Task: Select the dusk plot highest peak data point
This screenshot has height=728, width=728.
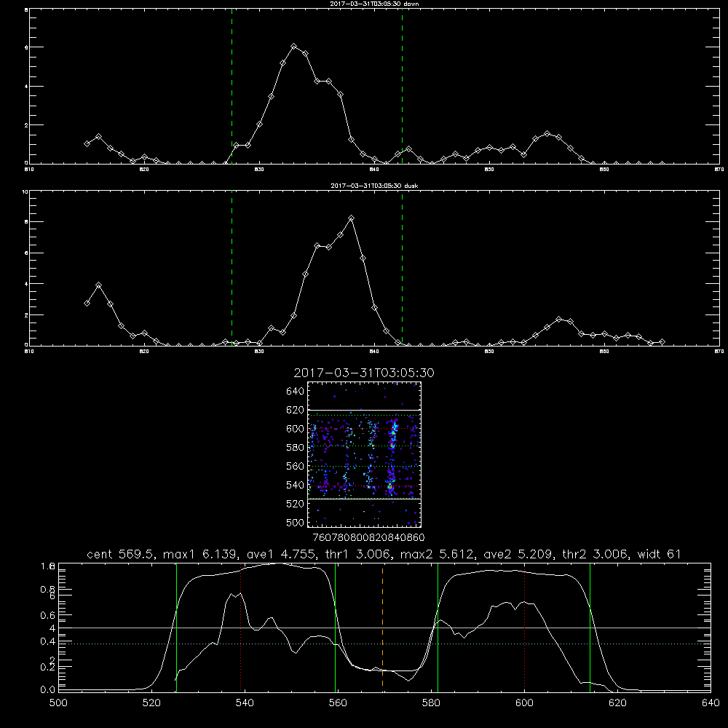Action: [x=352, y=218]
